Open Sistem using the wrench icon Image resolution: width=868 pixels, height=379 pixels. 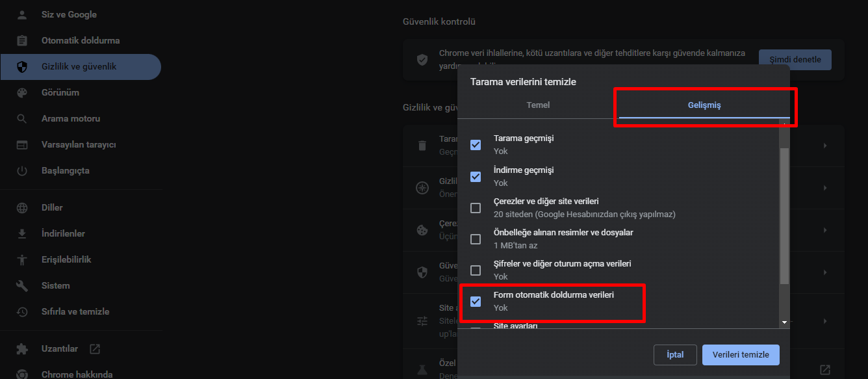[21, 285]
